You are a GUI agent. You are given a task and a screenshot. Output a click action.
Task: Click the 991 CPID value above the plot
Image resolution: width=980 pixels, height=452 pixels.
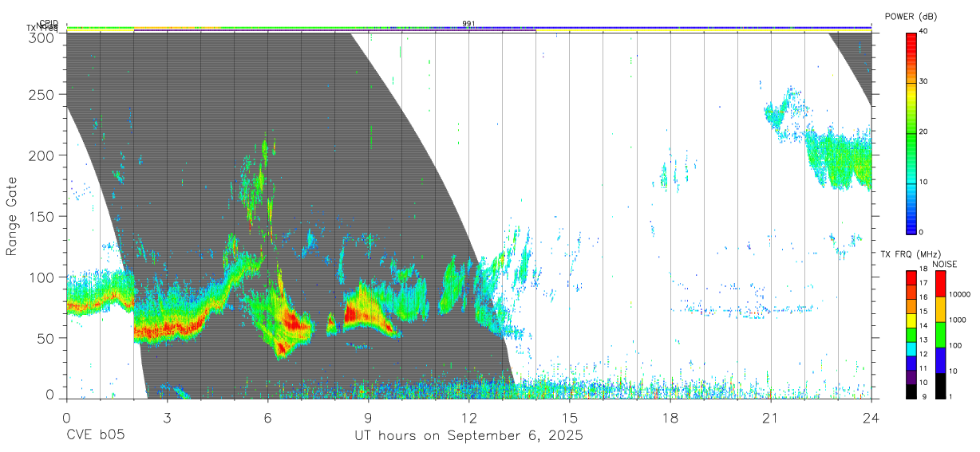click(x=468, y=23)
